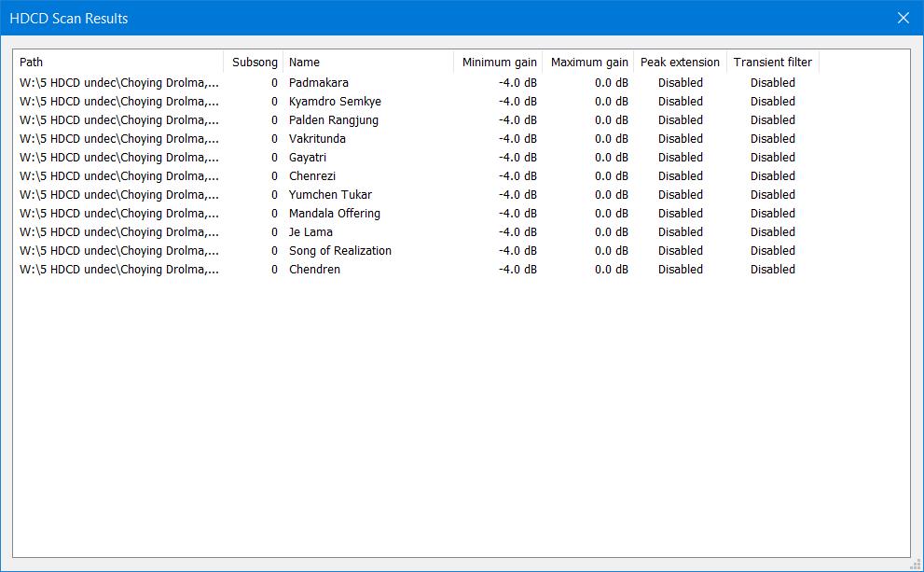Click Peak extension Disabled for Song of Realization
The height and width of the screenshot is (572, 924).
click(x=680, y=251)
